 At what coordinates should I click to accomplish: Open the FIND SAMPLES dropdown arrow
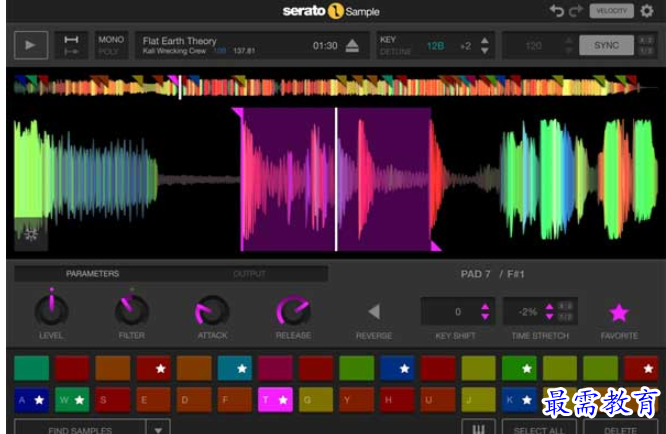point(158,428)
